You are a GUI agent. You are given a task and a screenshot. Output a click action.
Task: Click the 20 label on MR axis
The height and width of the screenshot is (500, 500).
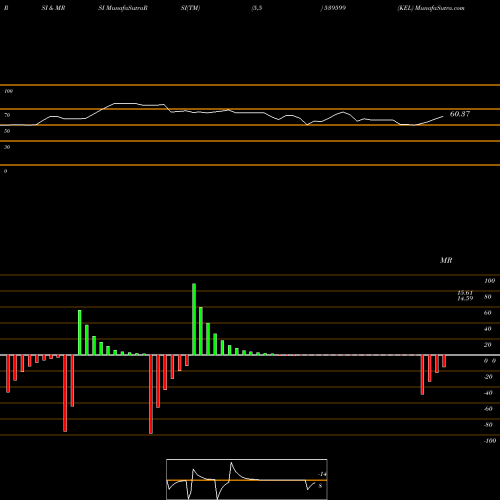pos(488,345)
